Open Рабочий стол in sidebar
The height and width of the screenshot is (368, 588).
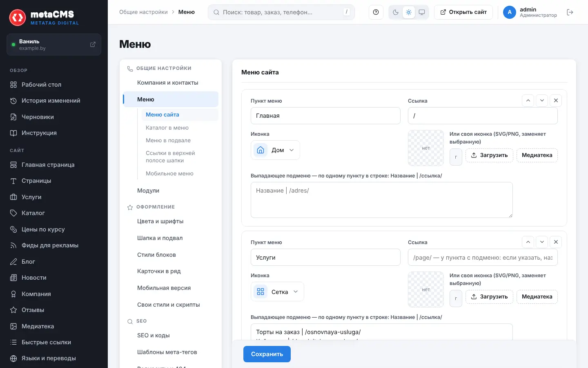54,85
